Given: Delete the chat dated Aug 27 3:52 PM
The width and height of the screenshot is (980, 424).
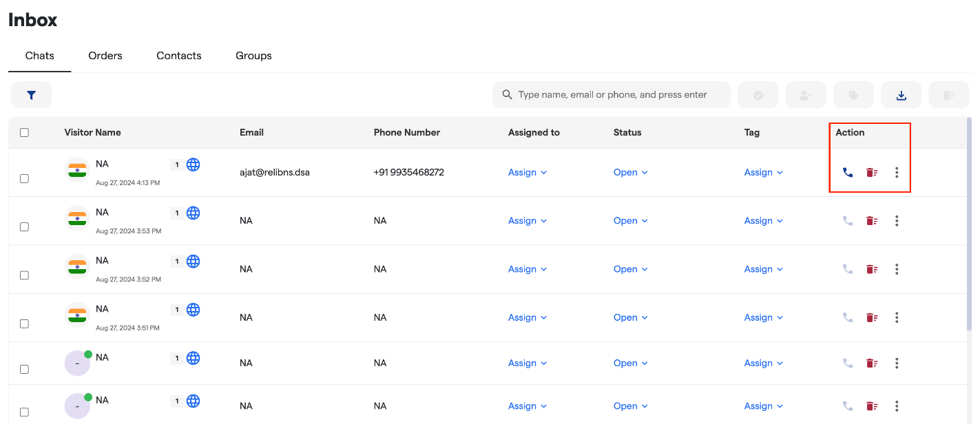Looking at the screenshot, I should click(872, 269).
